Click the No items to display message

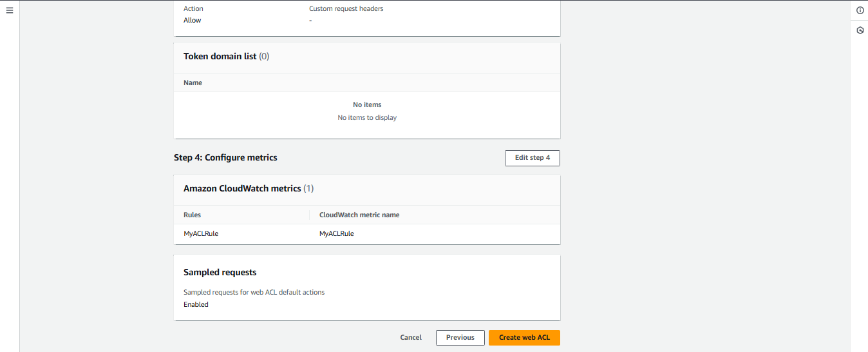367,117
